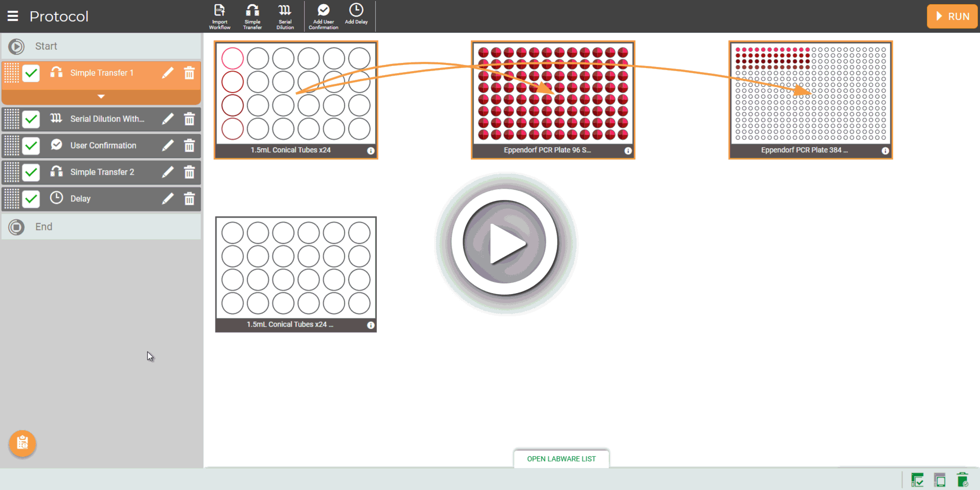
Task: Add a Serial Dilution step from toolbar
Action: 285,16
